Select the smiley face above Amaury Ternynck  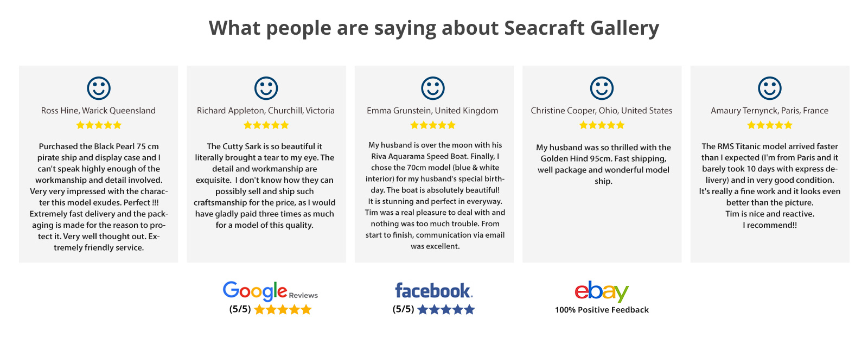pos(769,88)
